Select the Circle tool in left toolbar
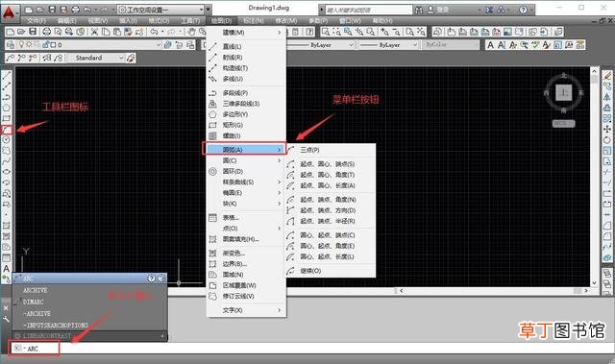 [7, 139]
